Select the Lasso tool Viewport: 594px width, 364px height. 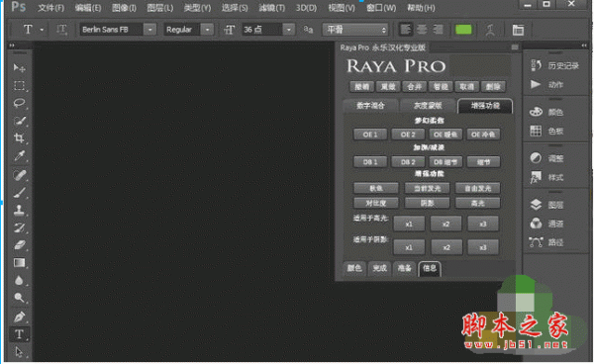click(19, 103)
